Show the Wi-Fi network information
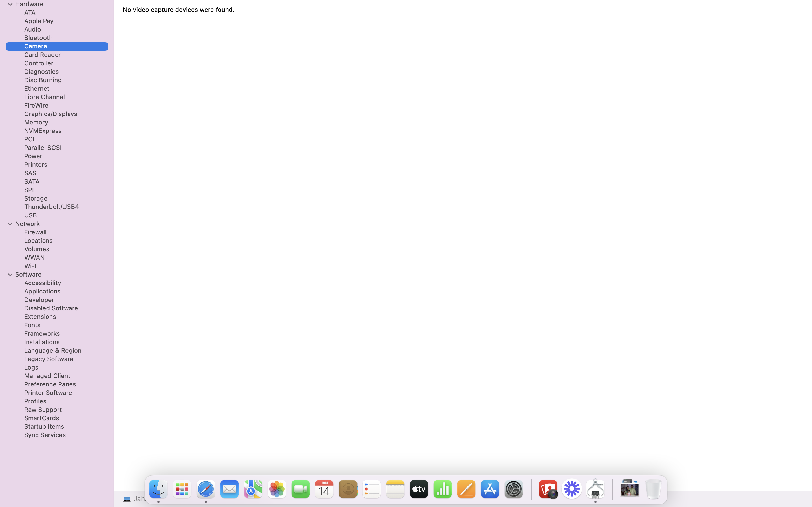Screen dimensions: 812x507 tap(32, 266)
